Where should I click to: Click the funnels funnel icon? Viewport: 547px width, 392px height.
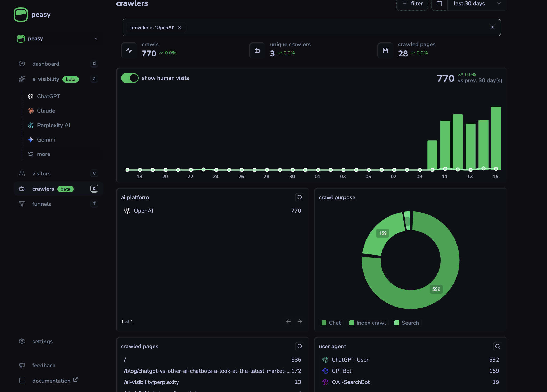coord(22,204)
